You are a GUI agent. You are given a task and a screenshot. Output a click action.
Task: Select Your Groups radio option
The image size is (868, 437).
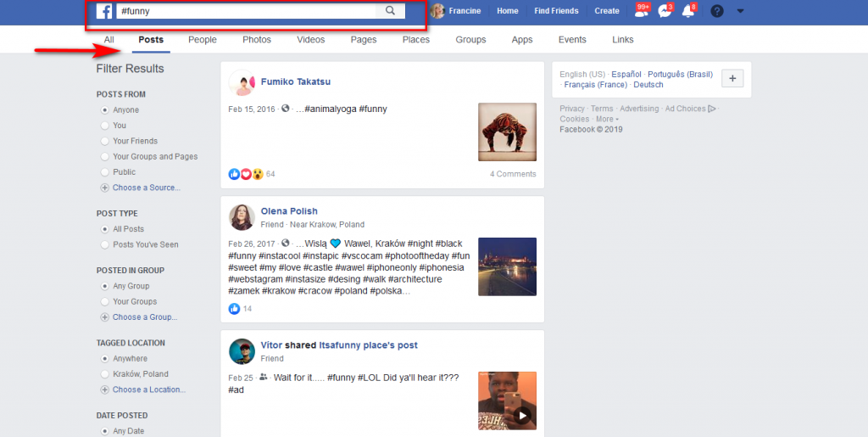pos(104,302)
